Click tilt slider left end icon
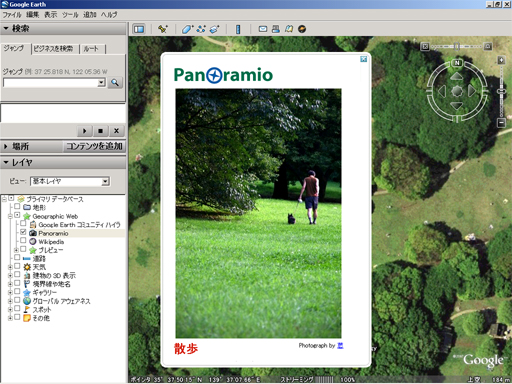Screen dimensions: 512x384 (x=425, y=47)
